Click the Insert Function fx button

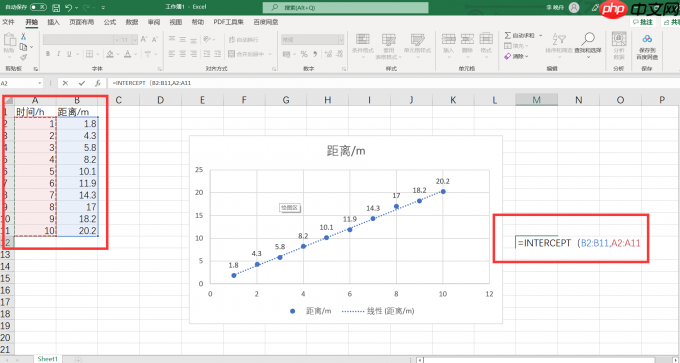pyautogui.click(x=98, y=83)
